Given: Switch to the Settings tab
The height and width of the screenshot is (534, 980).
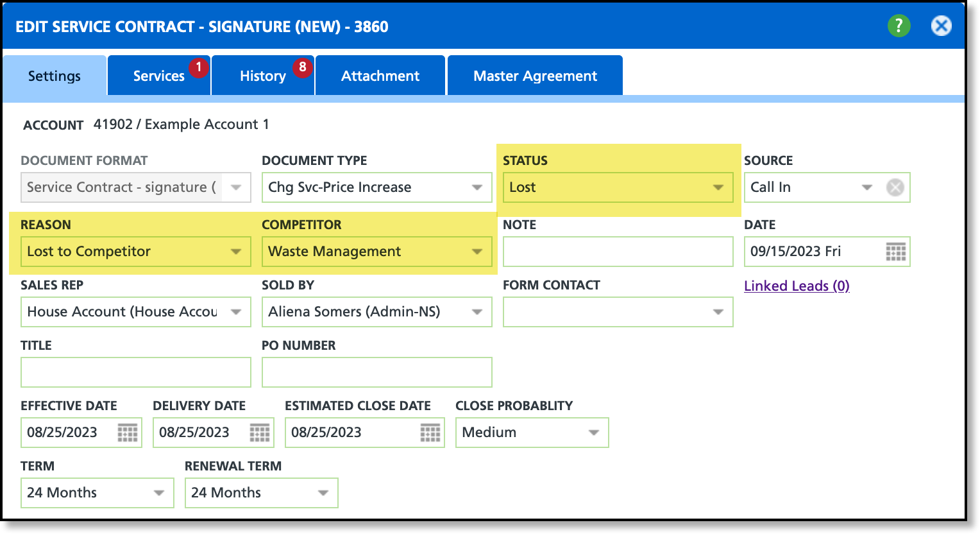Looking at the screenshot, I should pyautogui.click(x=55, y=76).
